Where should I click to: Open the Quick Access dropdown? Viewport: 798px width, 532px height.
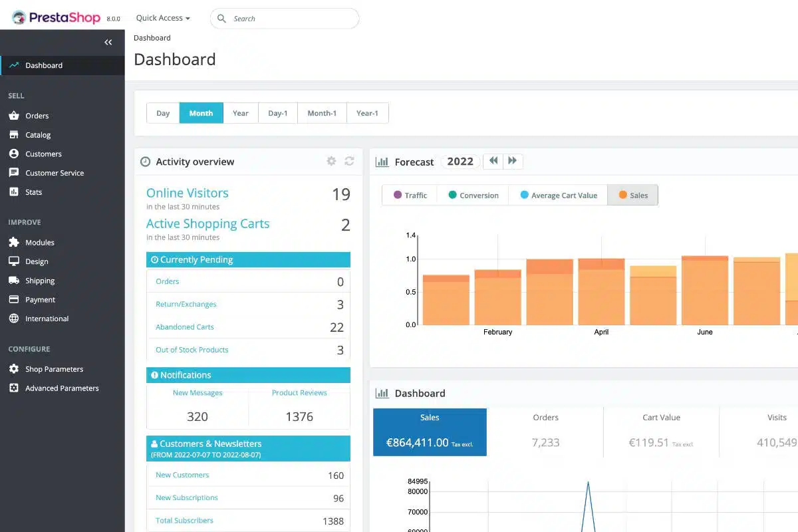tap(163, 18)
